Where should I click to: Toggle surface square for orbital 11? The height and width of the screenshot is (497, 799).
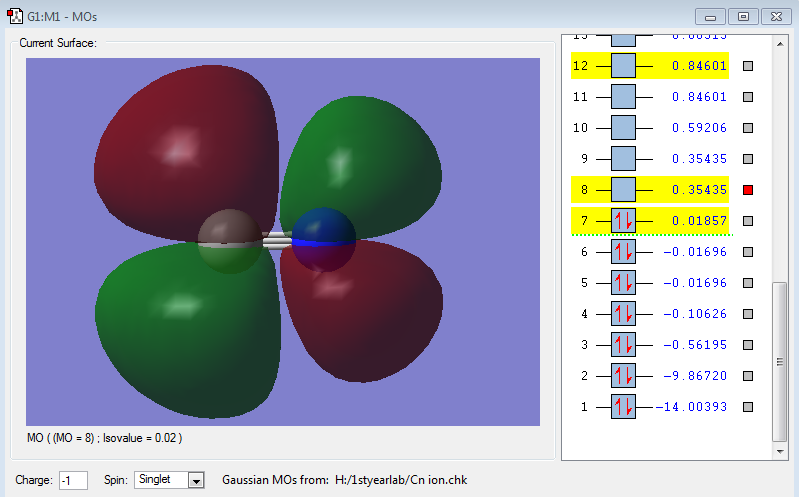[x=748, y=97]
